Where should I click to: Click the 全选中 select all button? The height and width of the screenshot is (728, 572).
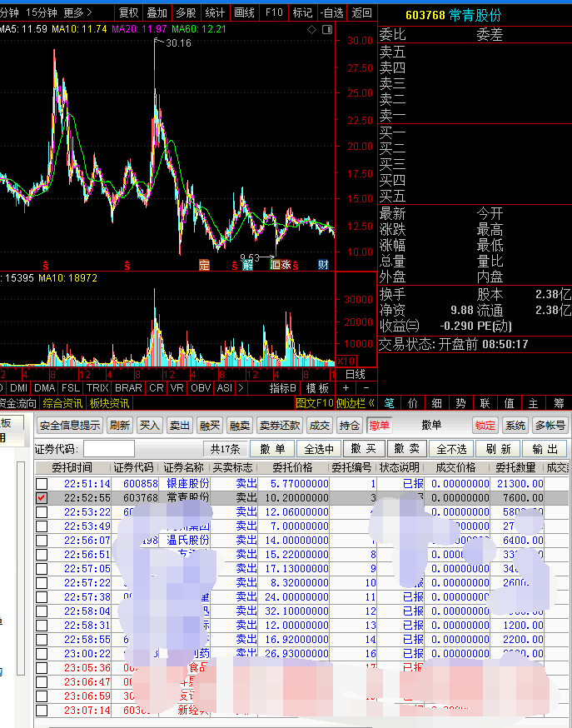pos(319,449)
